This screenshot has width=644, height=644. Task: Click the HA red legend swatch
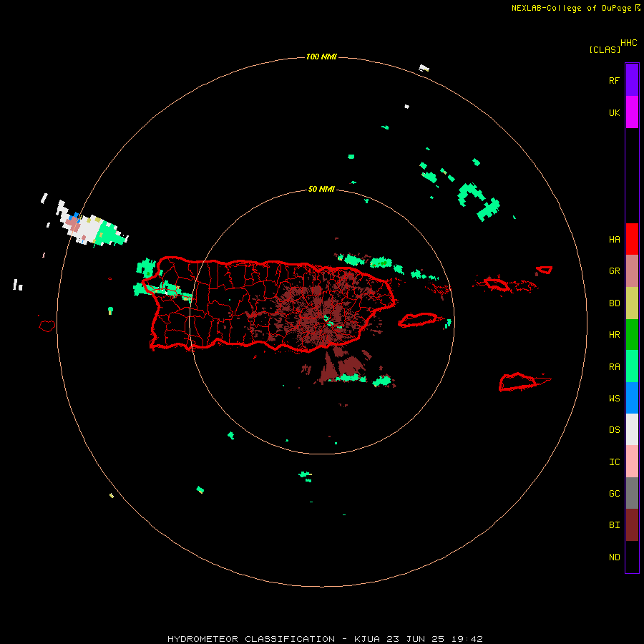pos(632,239)
